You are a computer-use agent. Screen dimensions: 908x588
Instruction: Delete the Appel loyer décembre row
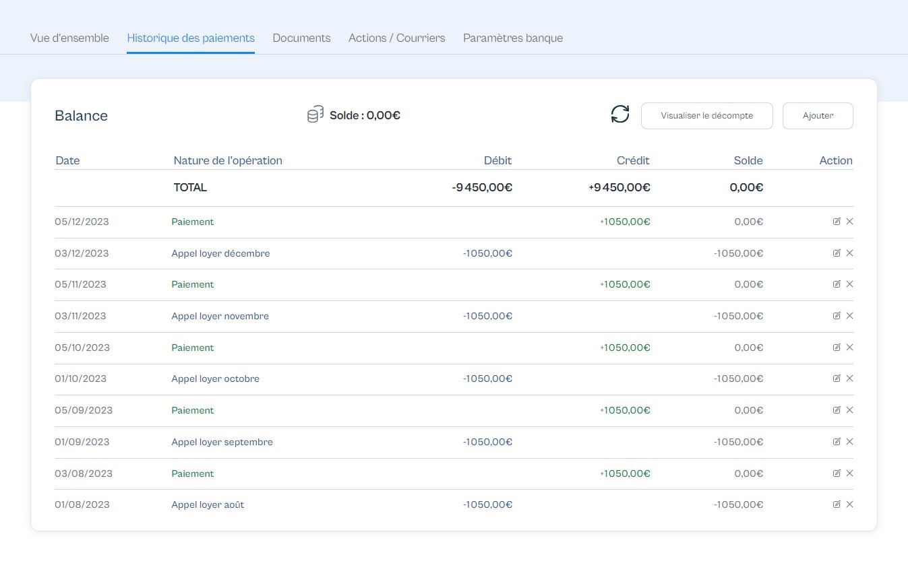pyautogui.click(x=849, y=253)
